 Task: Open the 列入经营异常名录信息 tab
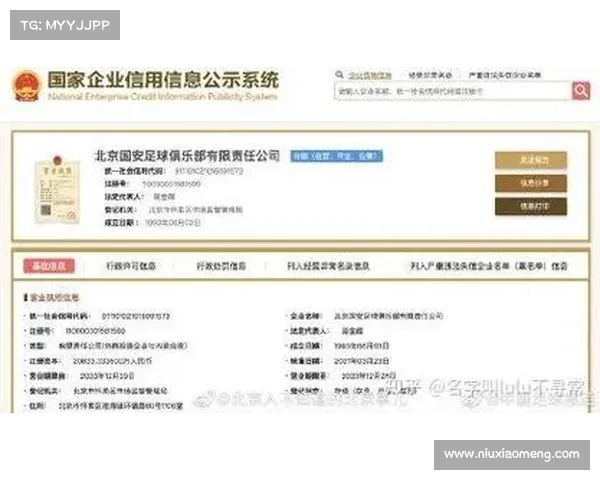(328, 266)
